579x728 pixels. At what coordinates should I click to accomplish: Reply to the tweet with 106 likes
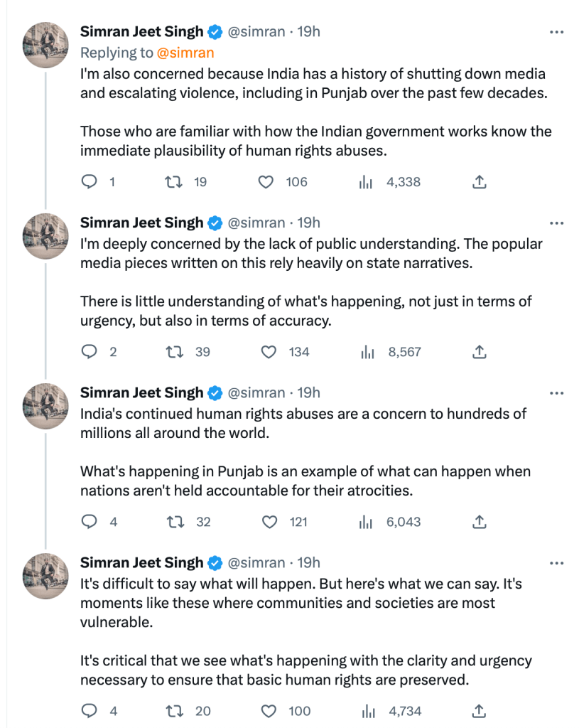[x=90, y=182]
